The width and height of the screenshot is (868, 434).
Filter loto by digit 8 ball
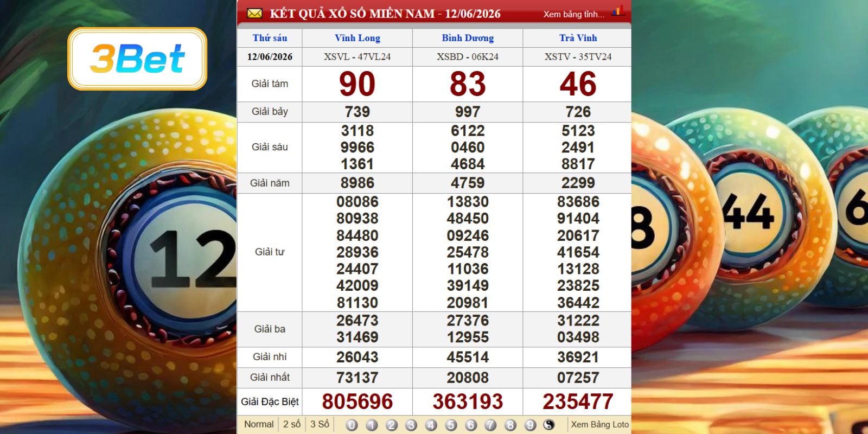(x=510, y=425)
